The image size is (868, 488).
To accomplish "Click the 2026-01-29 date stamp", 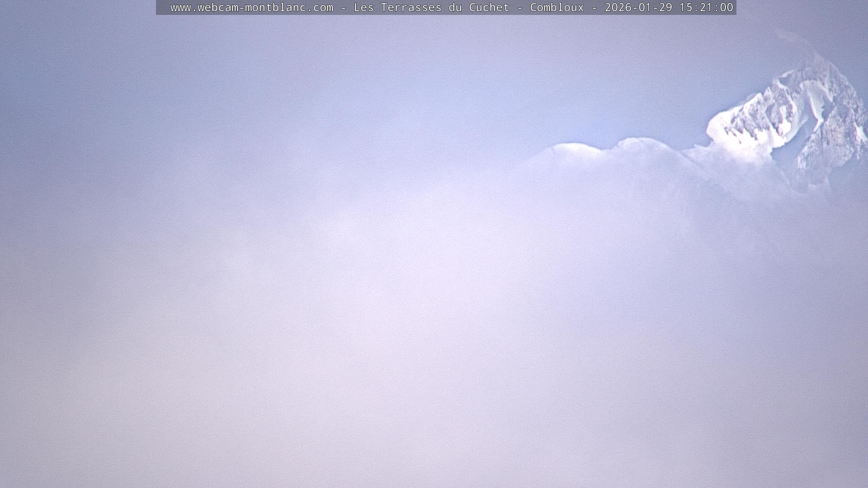I will pos(638,7).
